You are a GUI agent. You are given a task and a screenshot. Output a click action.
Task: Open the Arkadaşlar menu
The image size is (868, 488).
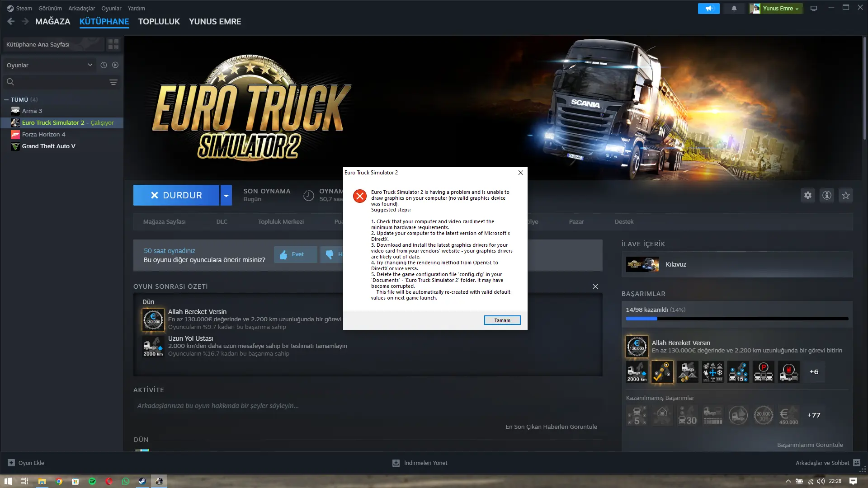[x=81, y=8]
